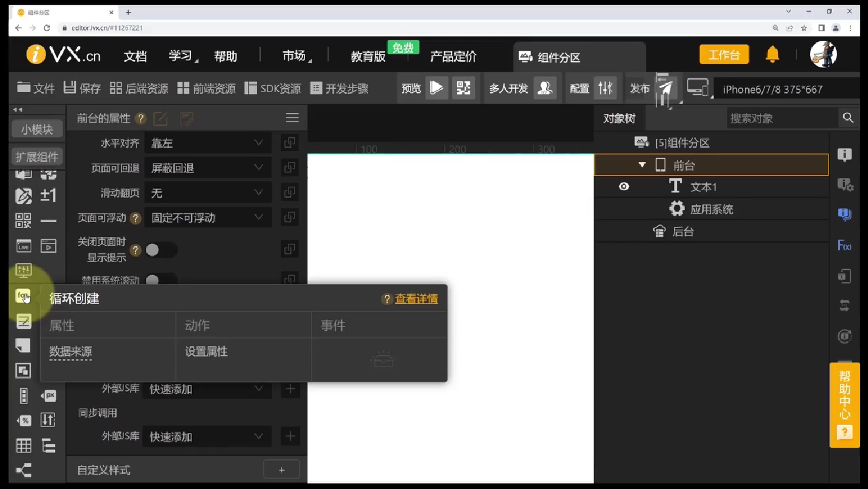Click the 自定义样式 plus button
868x489 pixels.
pyautogui.click(x=281, y=470)
